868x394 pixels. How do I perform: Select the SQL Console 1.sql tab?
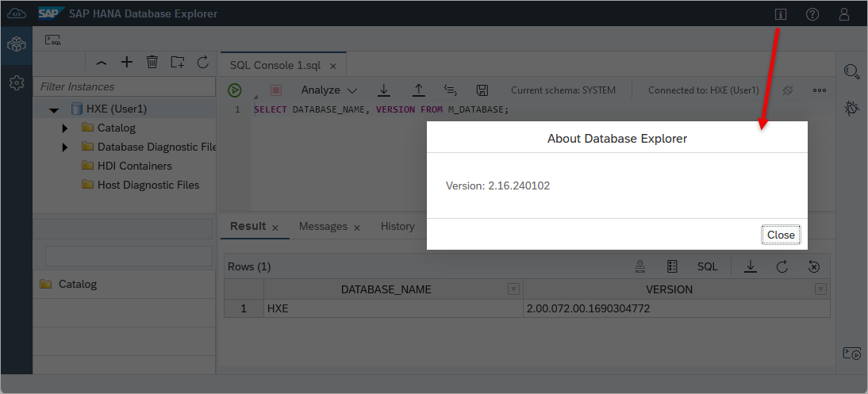pos(275,65)
